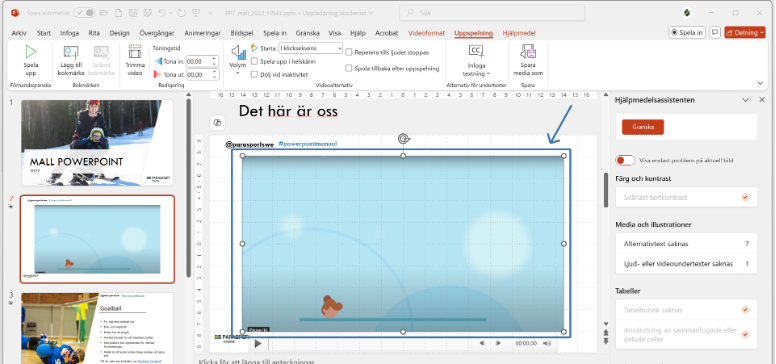Check Spola tillbaka efter uppspelning
776x364 pixels.
[349, 68]
